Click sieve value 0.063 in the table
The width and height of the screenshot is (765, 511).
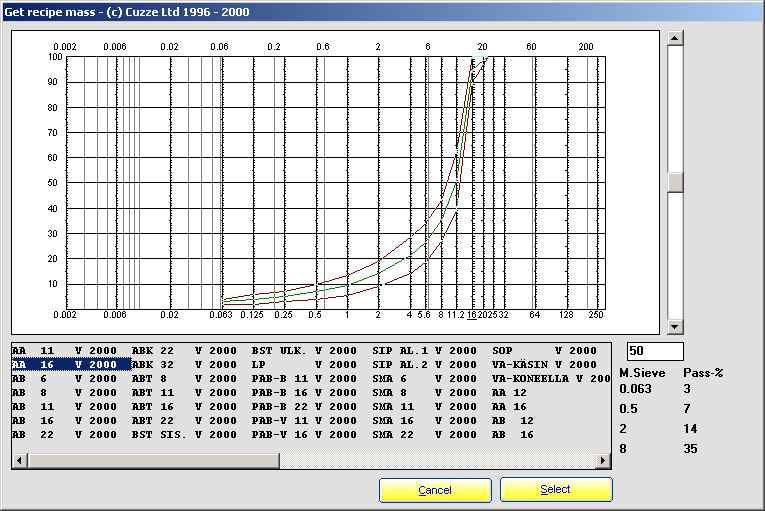point(635,389)
